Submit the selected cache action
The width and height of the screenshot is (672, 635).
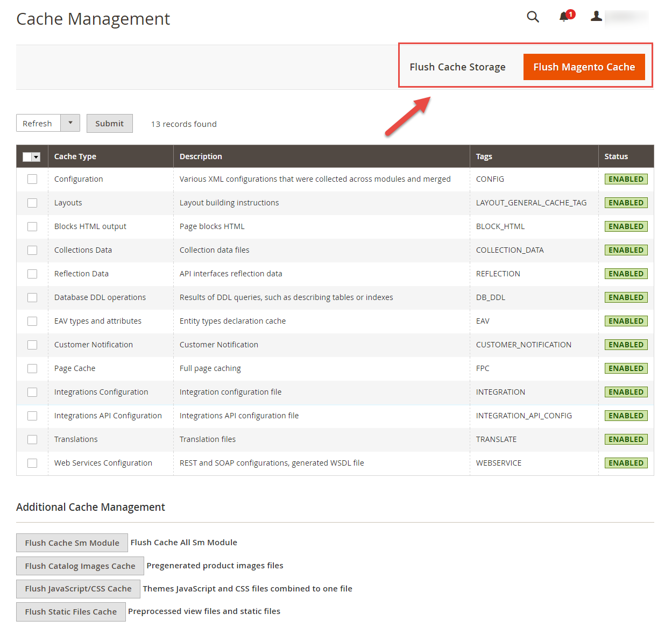109,123
